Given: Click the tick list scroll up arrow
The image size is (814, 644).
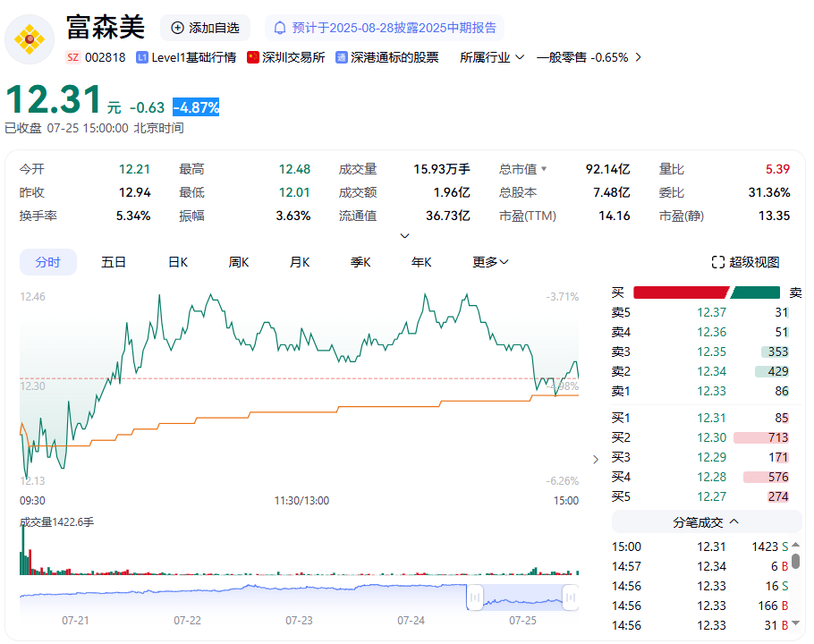Looking at the screenshot, I should click(x=796, y=545).
